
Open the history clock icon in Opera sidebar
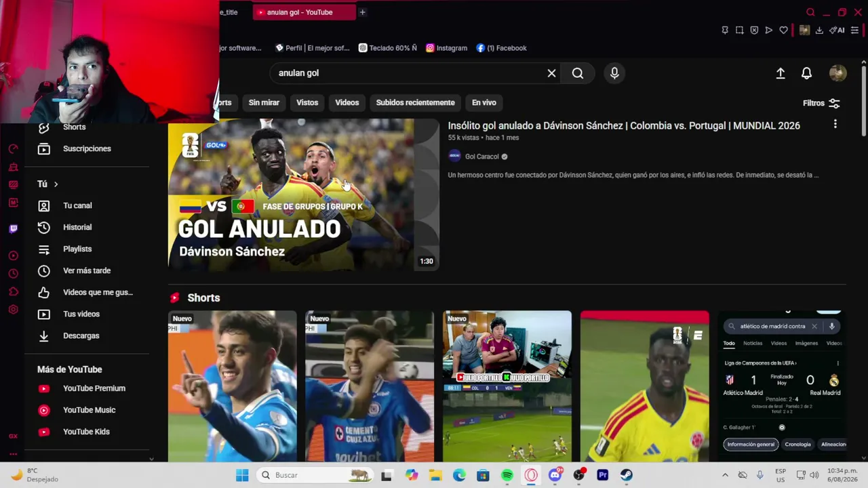pyautogui.click(x=13, y=274)
